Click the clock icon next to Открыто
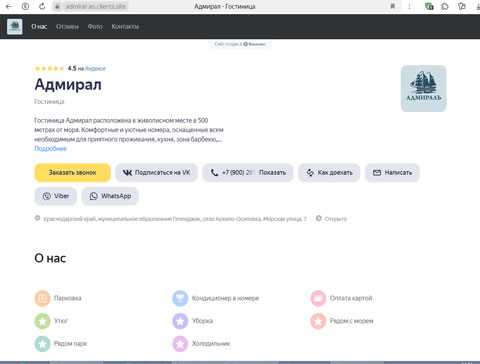This screenshot has width=480, height=364. (x=319, y=218)
